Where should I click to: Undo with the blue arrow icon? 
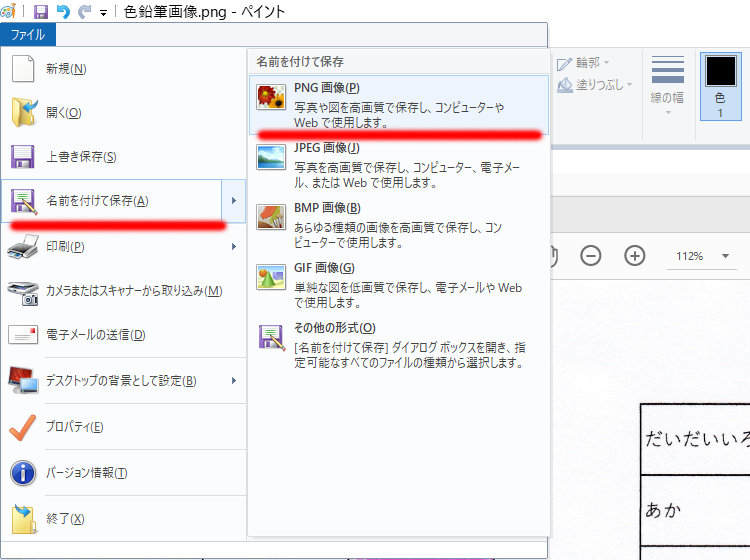pos(63,11)
